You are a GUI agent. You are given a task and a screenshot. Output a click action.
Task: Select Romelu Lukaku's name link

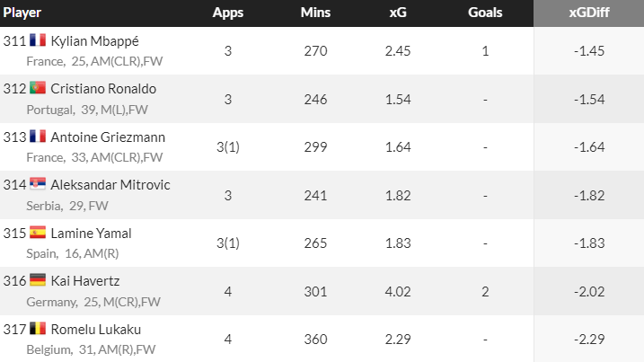click(95, 329)
